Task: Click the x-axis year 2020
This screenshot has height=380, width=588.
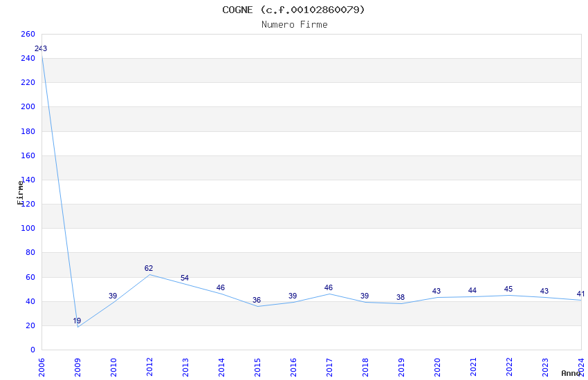Action: click(437, 368)
